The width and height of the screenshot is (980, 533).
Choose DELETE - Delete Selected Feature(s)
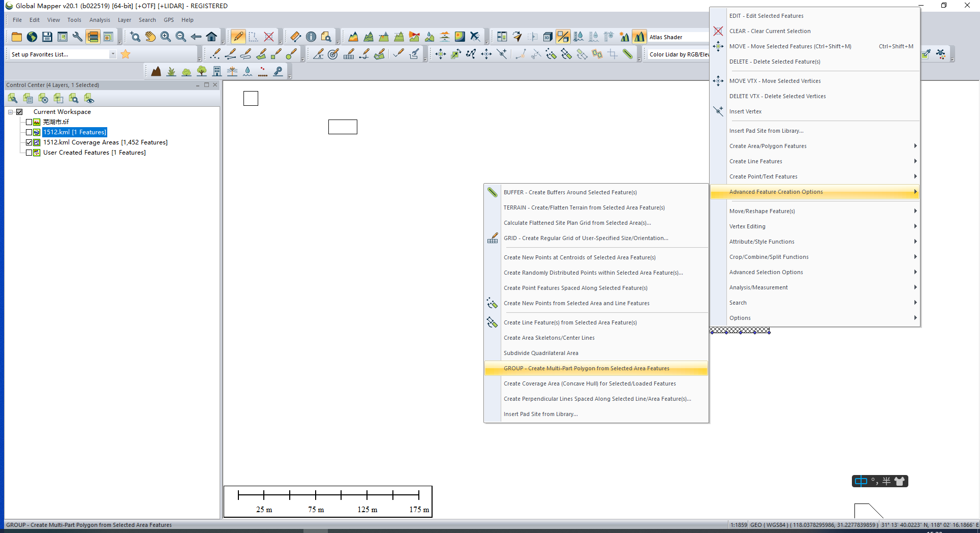pyautogui.click(x=815, y=62)
